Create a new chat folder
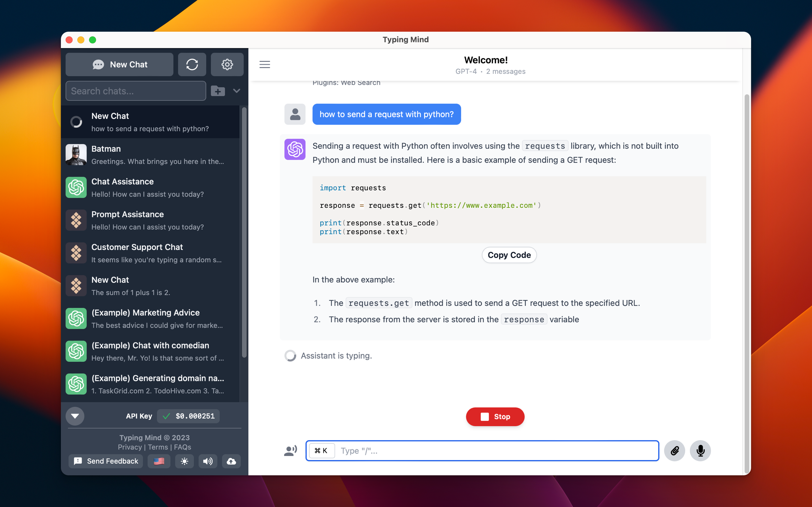Screen dimensions: 812x507 click(x=218, y=91)
